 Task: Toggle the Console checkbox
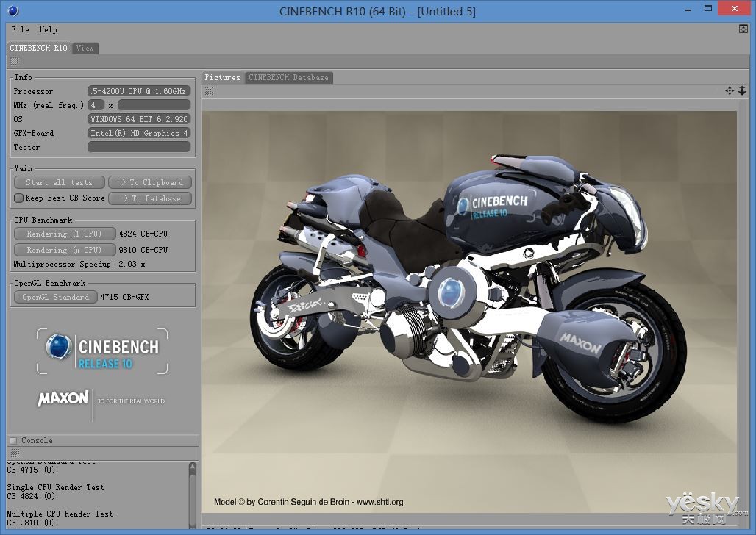[x=13, y=440]
